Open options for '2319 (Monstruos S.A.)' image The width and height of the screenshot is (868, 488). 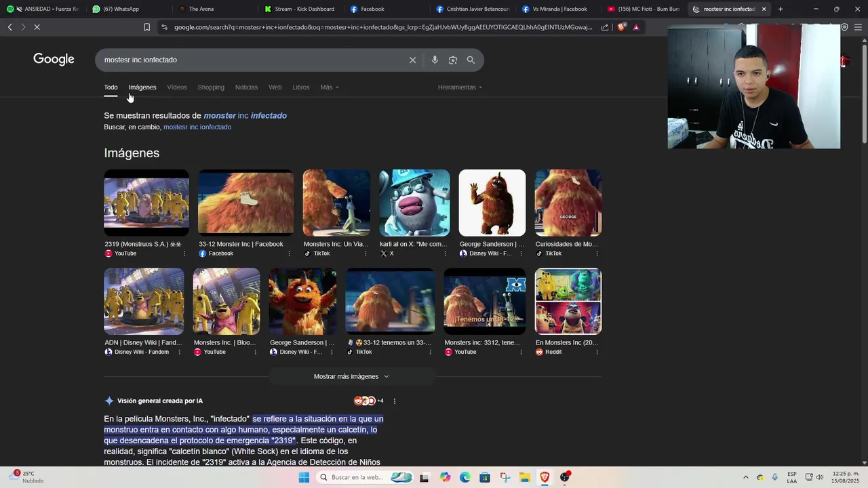(184, 253)
